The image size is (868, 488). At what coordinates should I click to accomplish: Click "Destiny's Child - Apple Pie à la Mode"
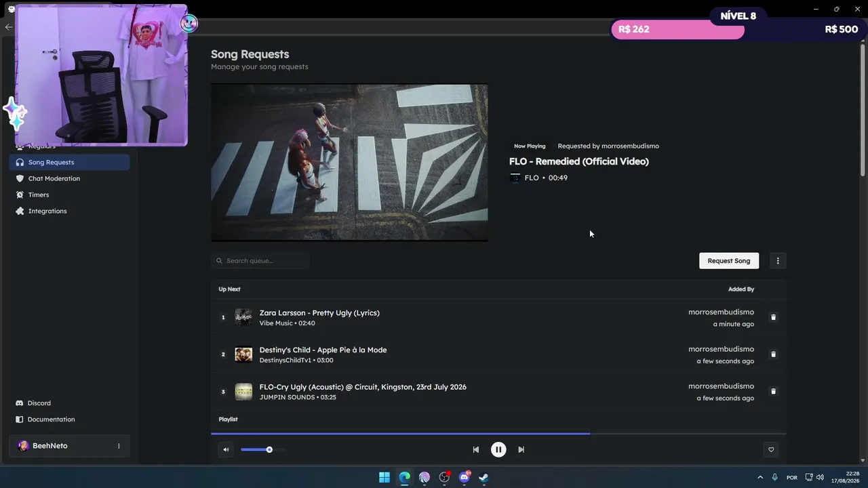323,350
